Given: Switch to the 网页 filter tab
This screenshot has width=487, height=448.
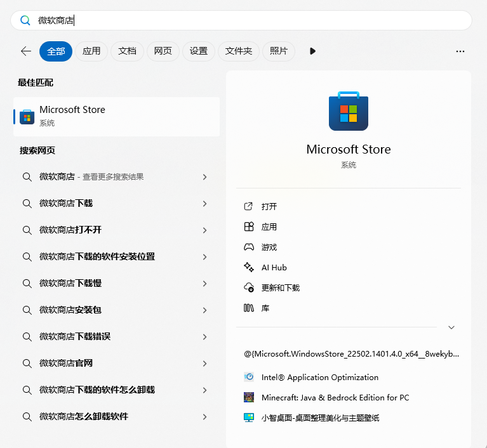Looking at the screenshot, I should coord(163,51).
